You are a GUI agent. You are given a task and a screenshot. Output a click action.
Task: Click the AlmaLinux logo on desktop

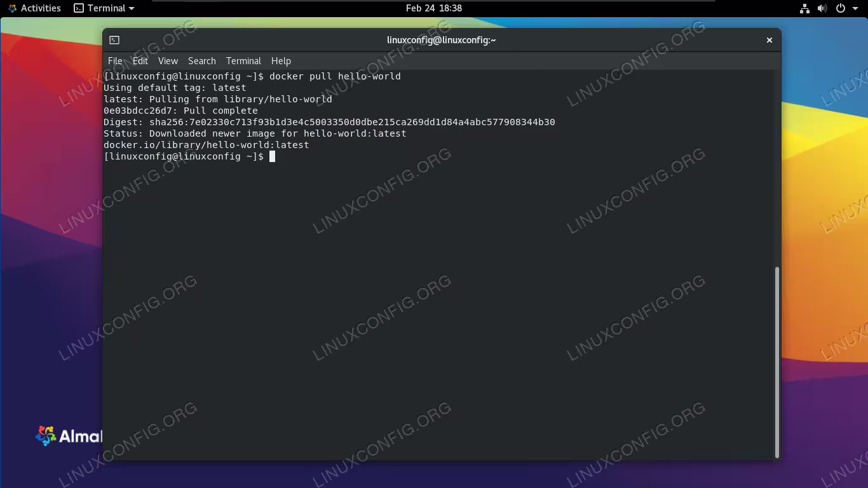pos(69,436)
